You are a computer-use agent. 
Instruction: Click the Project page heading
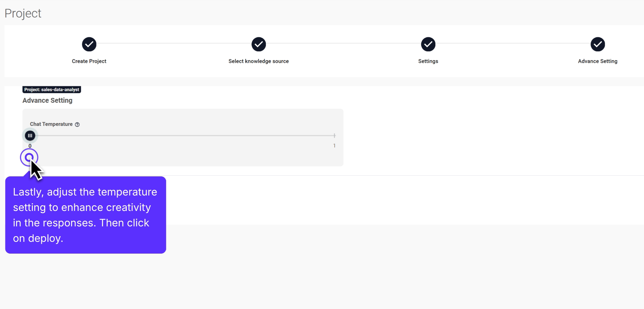(x=23, y=13)
